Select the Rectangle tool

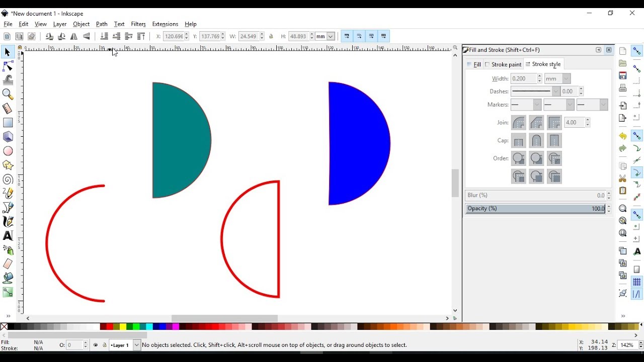pyautogui.click(x=8, y=123)
